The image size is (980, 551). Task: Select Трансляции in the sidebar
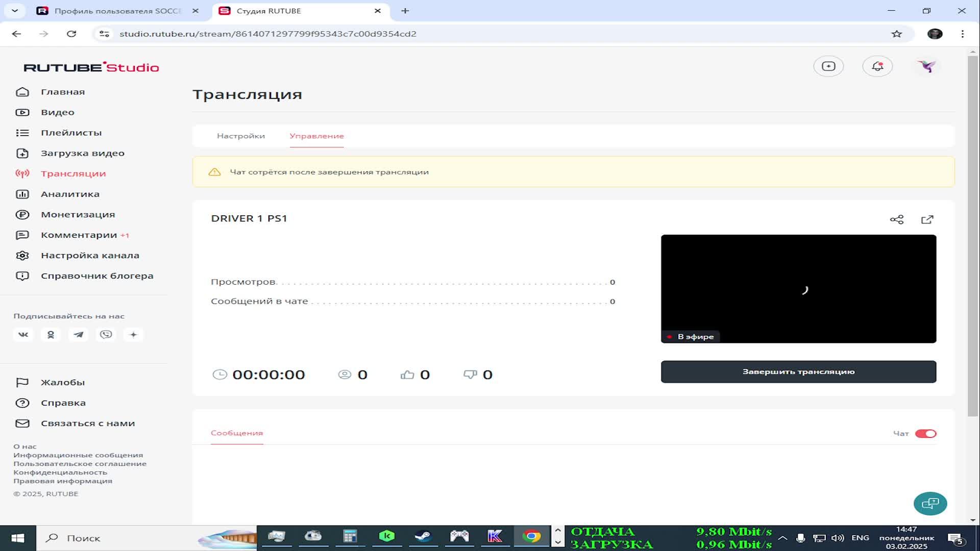coord(73,173)
